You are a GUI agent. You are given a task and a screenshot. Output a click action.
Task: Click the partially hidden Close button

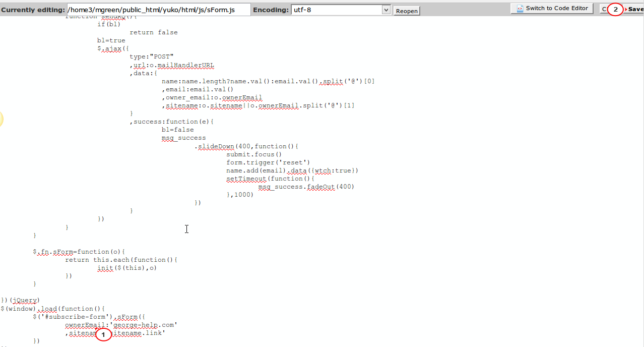(x=604, y=9)
